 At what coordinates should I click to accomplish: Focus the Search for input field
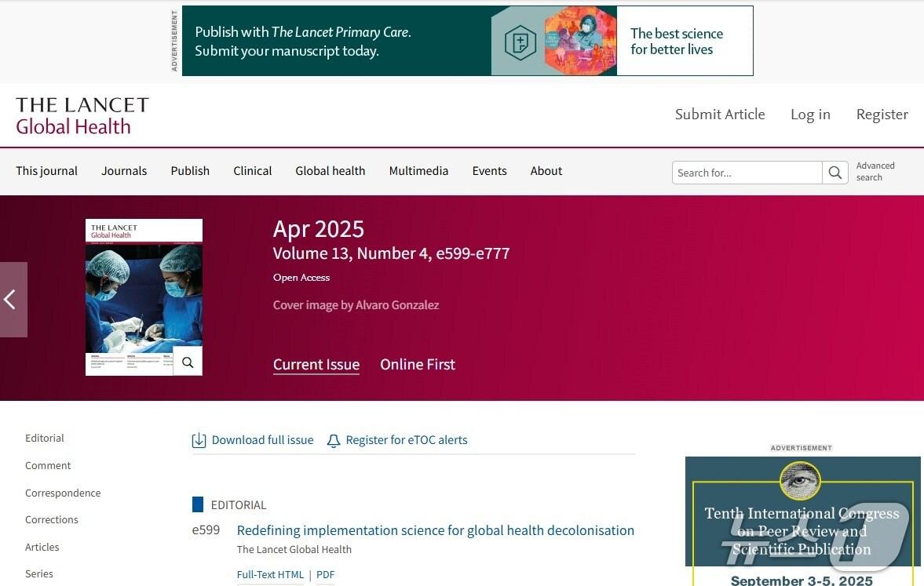point(746,173)
